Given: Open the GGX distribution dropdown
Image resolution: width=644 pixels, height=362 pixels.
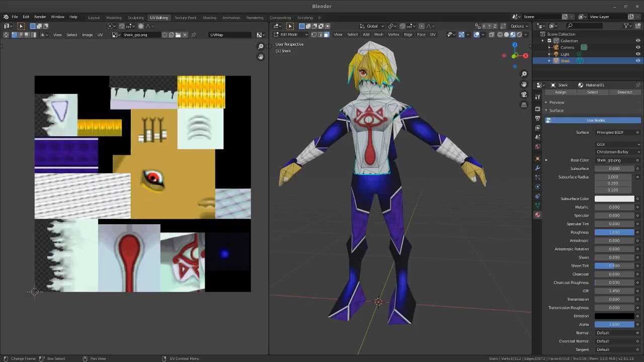Looking at the screenshot, I should [618, 144].
